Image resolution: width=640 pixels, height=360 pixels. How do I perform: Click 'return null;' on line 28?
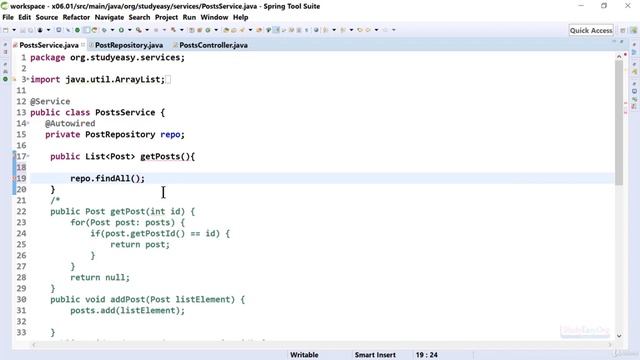click(100, 278)
